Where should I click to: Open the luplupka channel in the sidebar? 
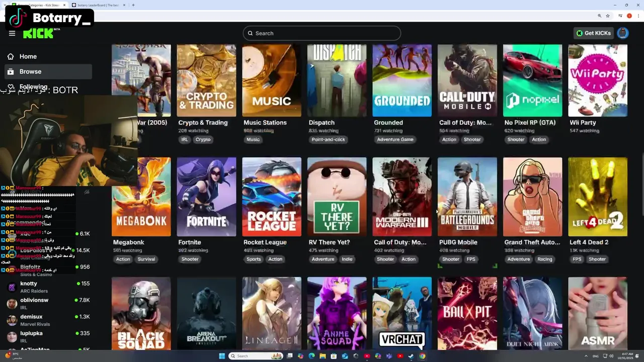(48, 337)
